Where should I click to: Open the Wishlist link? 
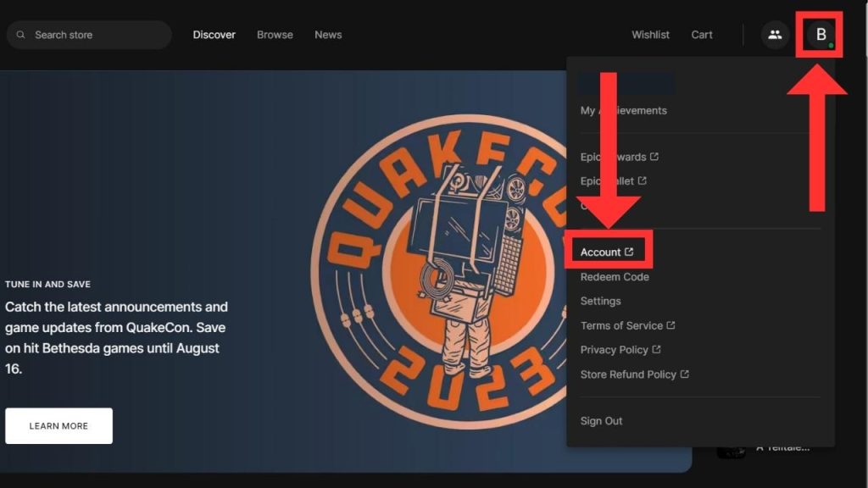click(x=650, y=35)
